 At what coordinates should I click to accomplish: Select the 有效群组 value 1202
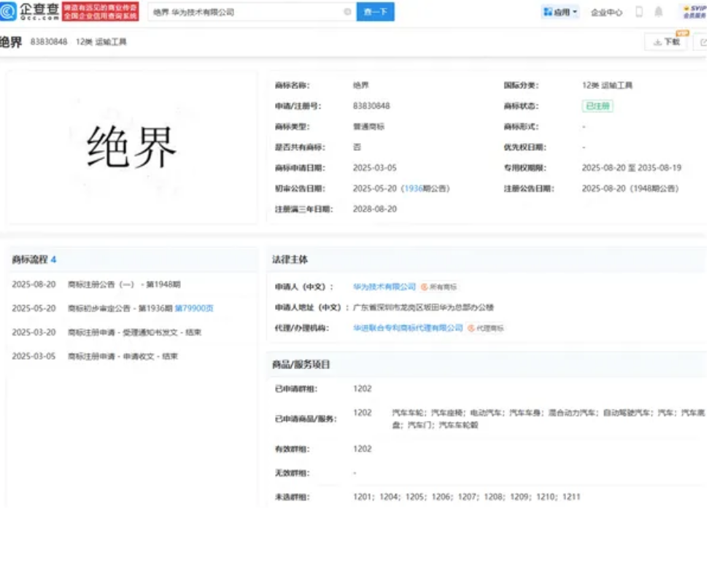(362, 449)
